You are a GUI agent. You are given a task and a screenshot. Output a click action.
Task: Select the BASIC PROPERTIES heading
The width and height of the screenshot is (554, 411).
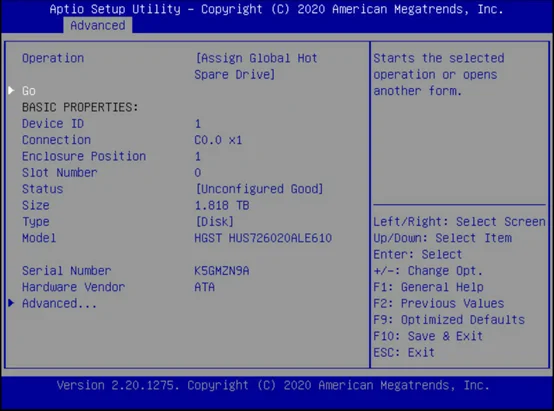80,107
